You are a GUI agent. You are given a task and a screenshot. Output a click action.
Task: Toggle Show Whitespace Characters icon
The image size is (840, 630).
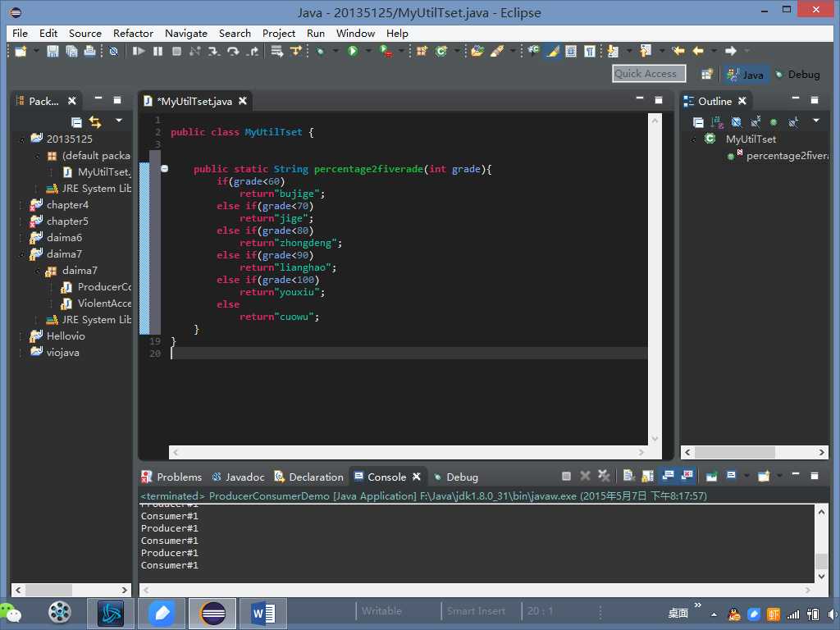[x=590, y=52]
